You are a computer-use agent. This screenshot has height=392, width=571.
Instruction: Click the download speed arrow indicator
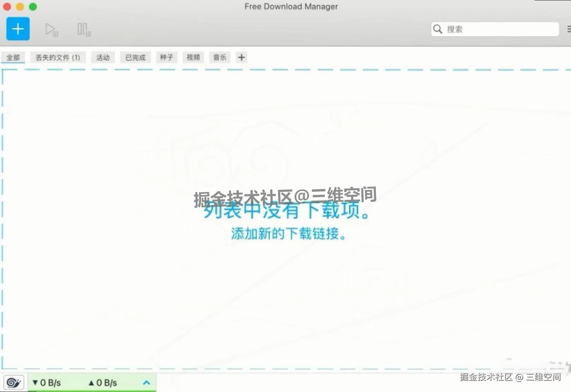[35, 382]
